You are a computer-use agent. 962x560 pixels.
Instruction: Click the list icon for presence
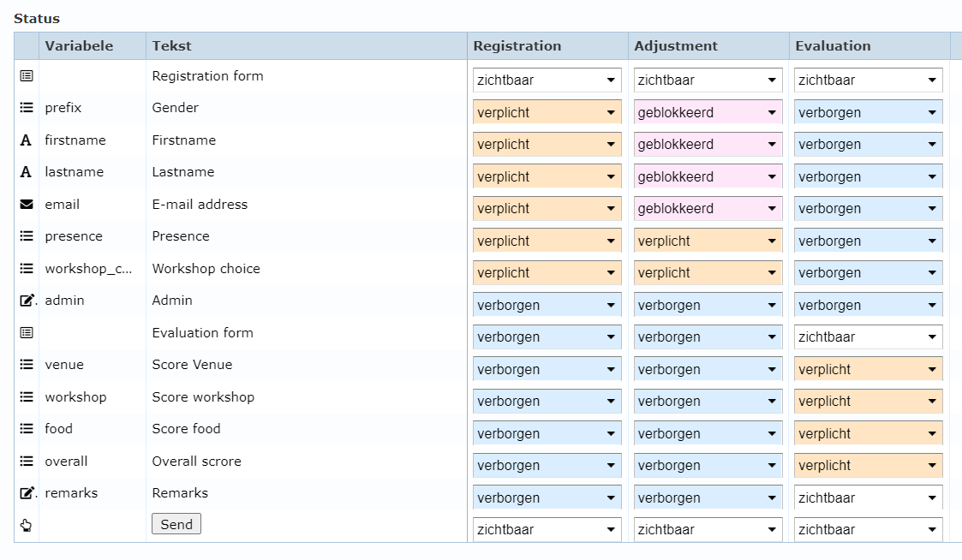pos(27,236)
